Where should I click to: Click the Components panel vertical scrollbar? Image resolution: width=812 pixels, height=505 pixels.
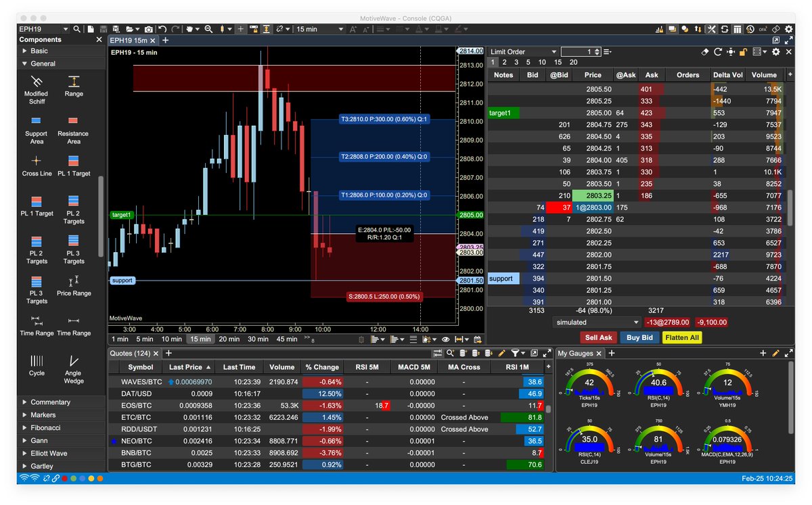[101, 216]
